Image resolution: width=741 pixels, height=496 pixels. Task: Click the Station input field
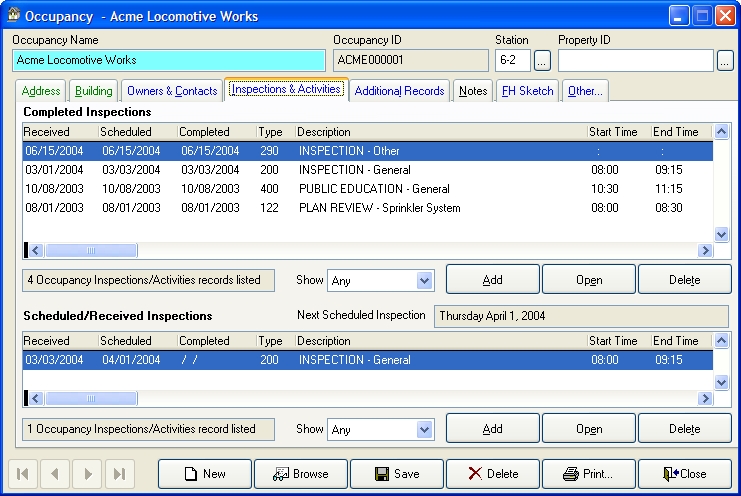(513, 60)
